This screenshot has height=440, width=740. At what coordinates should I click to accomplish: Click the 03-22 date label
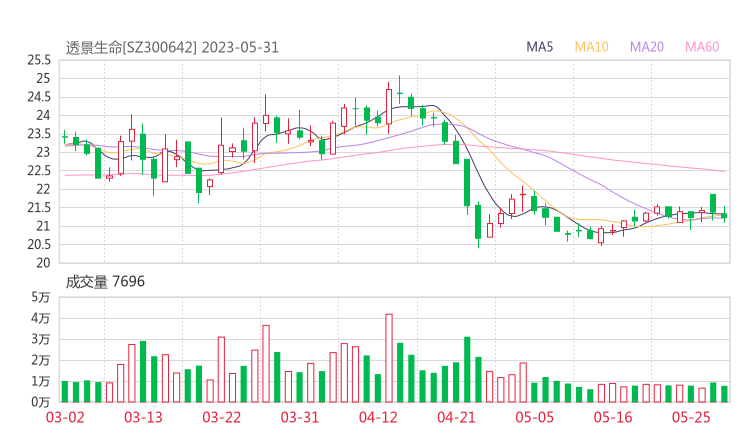pyautogui.click(x=221, y=417)
